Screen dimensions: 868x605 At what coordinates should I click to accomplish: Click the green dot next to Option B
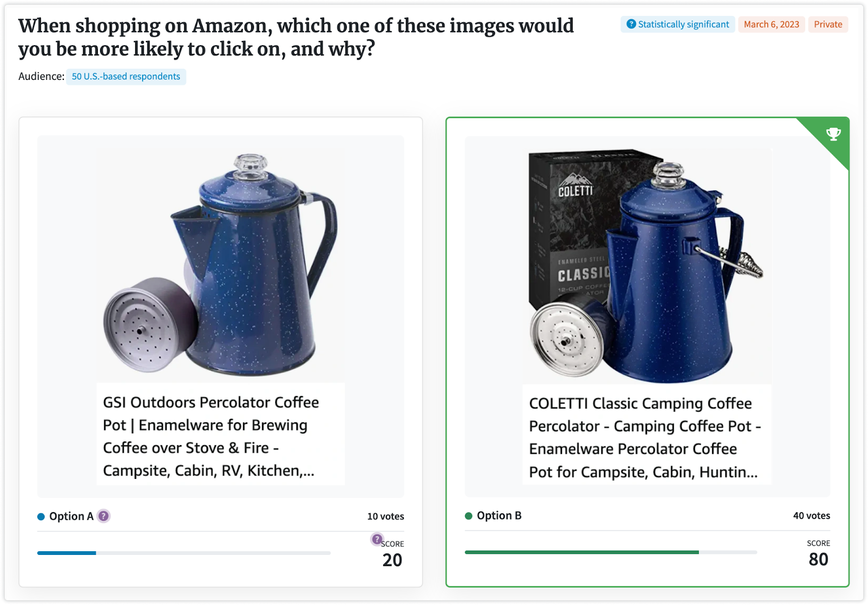click(468, 516)
